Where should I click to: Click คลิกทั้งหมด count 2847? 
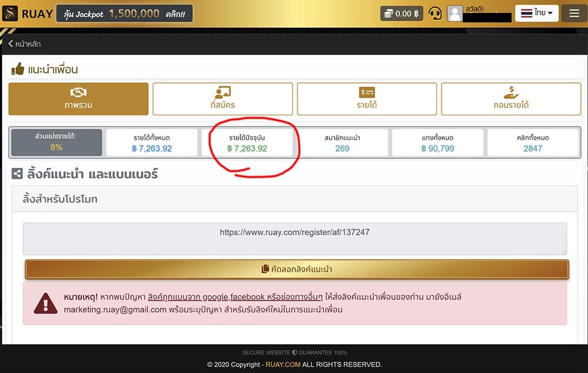pyautogui.click(x=533, y=149)
